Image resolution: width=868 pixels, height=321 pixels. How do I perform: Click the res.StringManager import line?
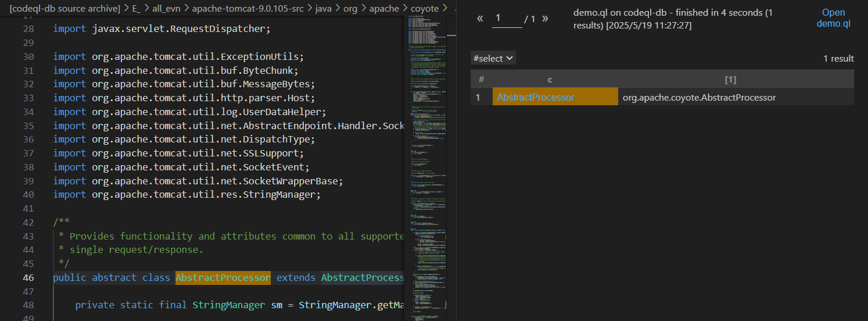186,195
